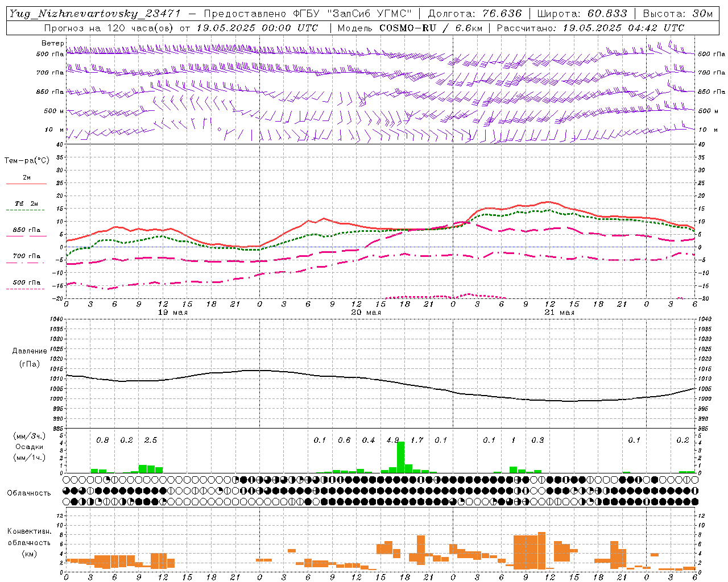Click the tallest green precipitation bar

pos(400,457)
